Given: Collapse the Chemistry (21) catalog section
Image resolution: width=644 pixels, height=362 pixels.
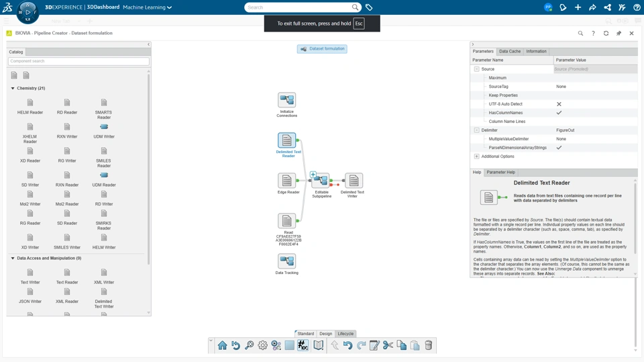Looking at the screenshot, I should point(13,88).
